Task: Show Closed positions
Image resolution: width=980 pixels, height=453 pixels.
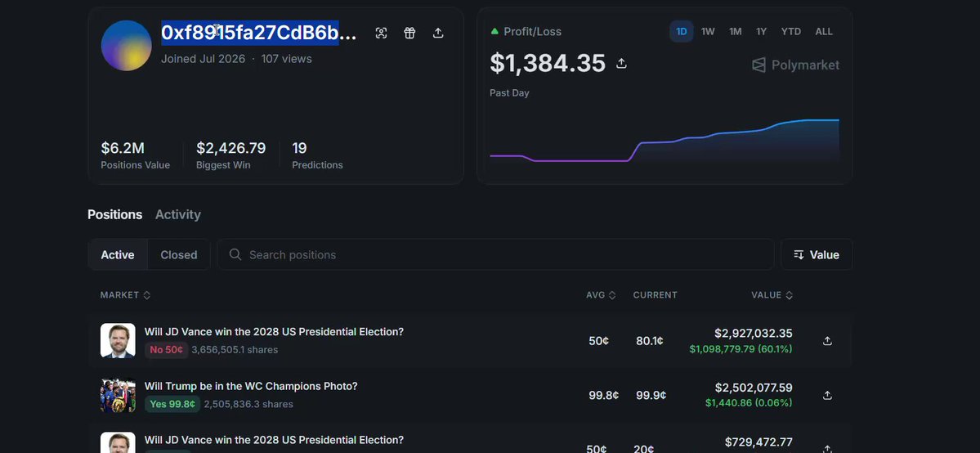Action: (x=179, y=254)
